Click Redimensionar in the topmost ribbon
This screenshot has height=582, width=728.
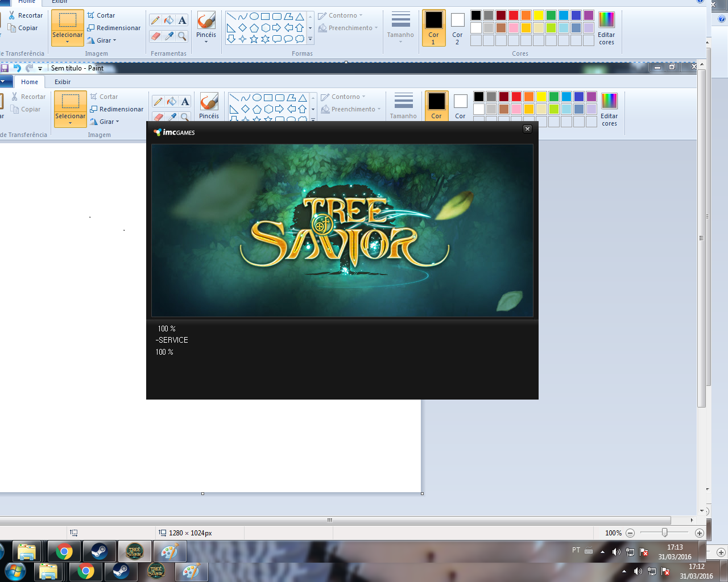pos(114,28)
